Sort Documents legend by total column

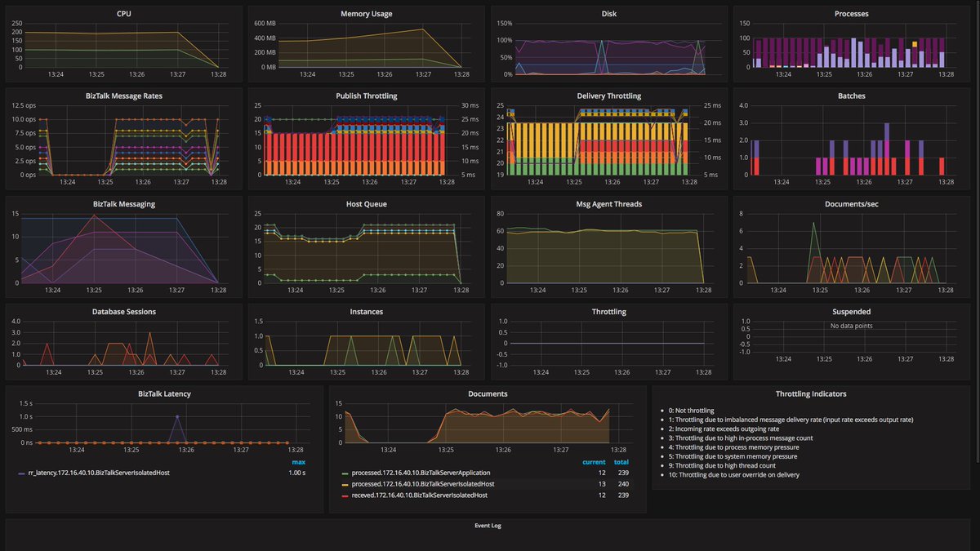tap(621, 462)
